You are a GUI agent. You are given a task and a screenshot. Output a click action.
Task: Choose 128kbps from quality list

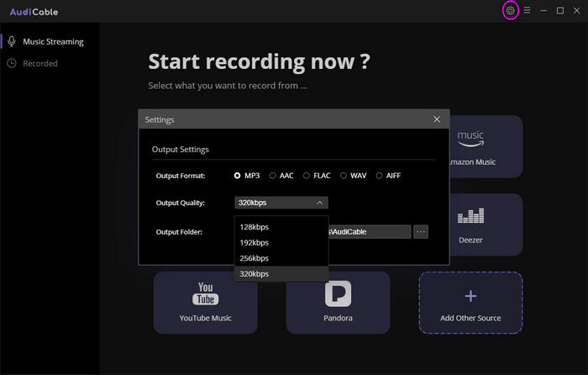point(255,227)
